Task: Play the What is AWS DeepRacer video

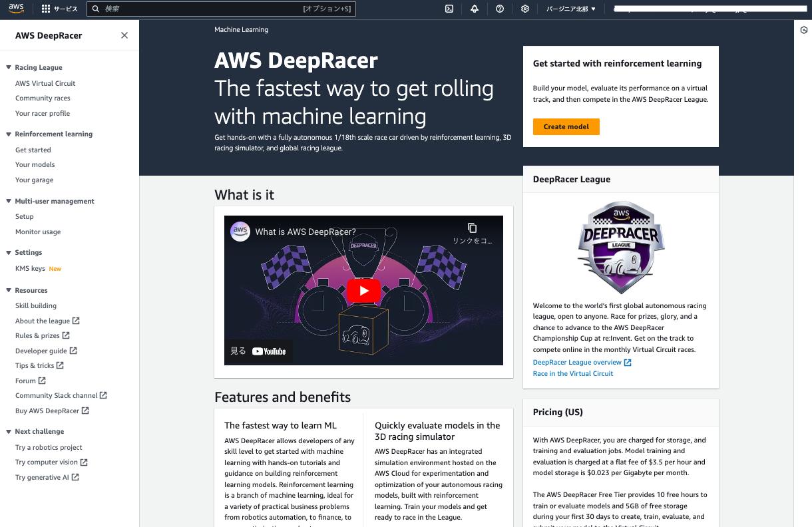Action: pos(363,290)
